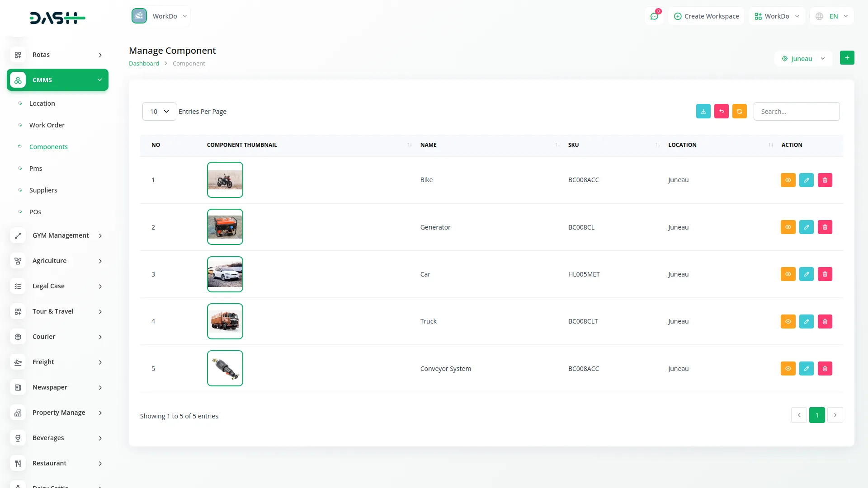Click the orange reload table icon

(x=739, y=112)
